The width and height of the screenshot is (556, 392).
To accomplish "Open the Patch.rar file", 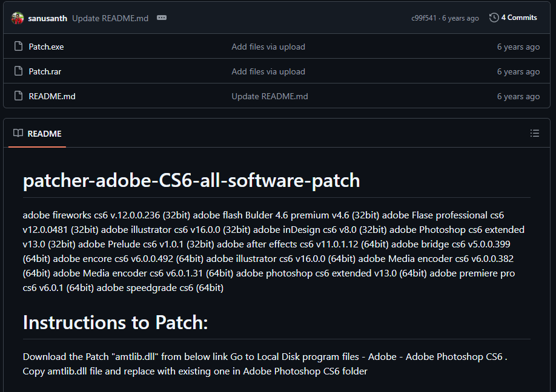I will pyautogui.click(x=45, y=71).
